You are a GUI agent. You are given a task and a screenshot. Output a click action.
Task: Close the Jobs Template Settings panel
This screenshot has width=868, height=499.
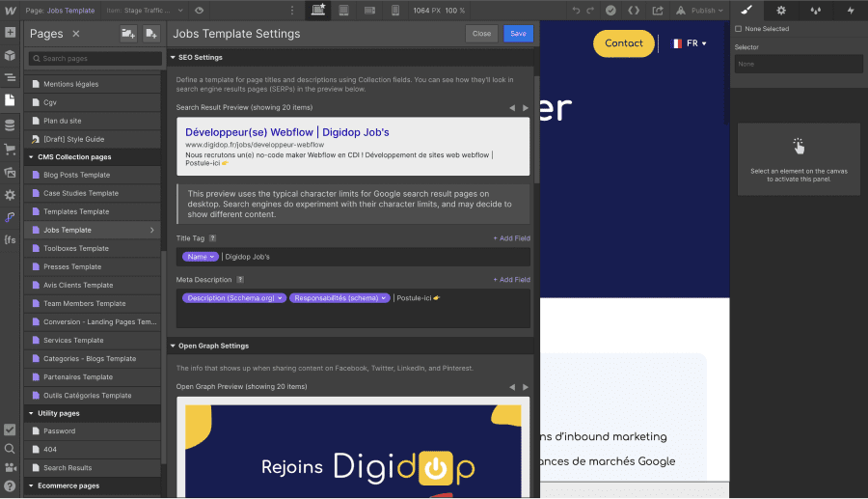(481, 34)
